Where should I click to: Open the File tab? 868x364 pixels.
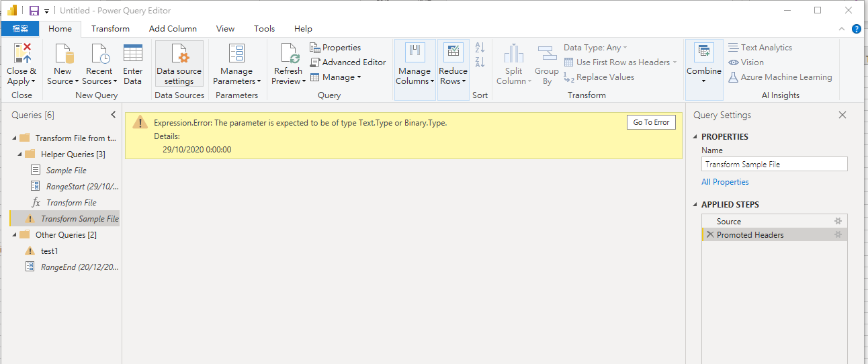[20, 29]
